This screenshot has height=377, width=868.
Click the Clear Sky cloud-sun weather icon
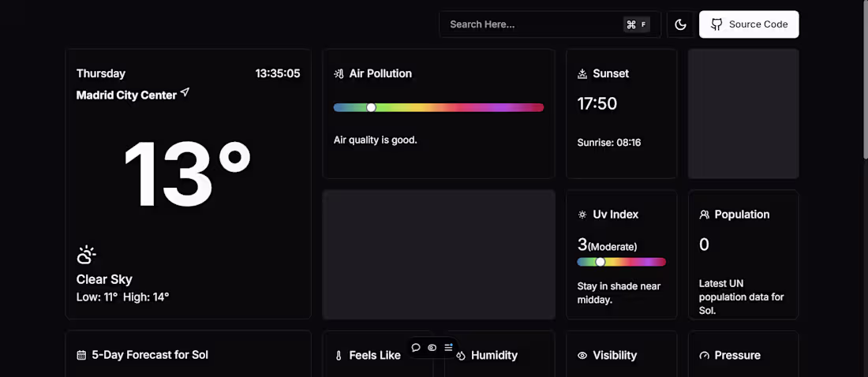(86, 255)
